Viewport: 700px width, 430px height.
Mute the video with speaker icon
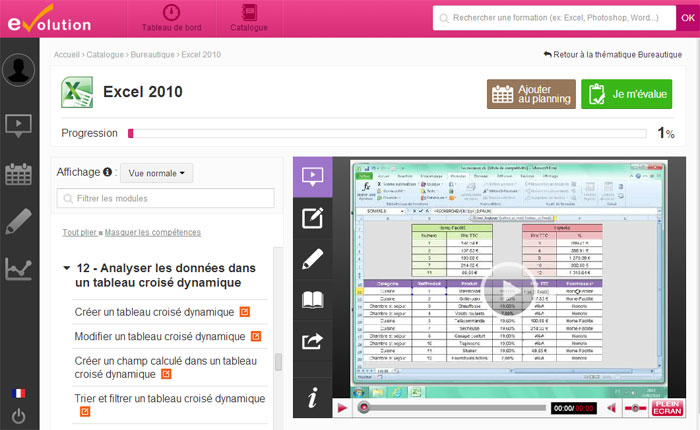(x=612, y=408)
